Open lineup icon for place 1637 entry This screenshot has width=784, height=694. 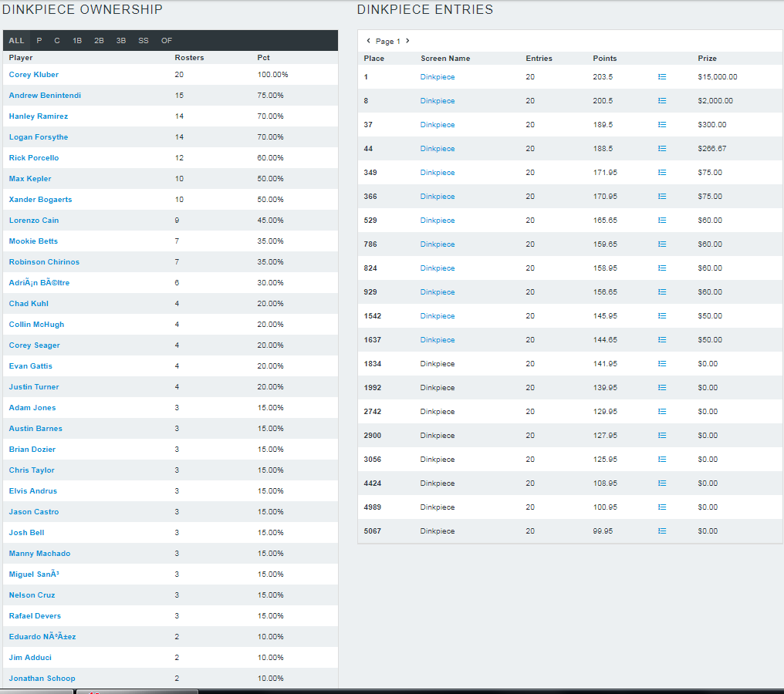(x=662, y=340)
